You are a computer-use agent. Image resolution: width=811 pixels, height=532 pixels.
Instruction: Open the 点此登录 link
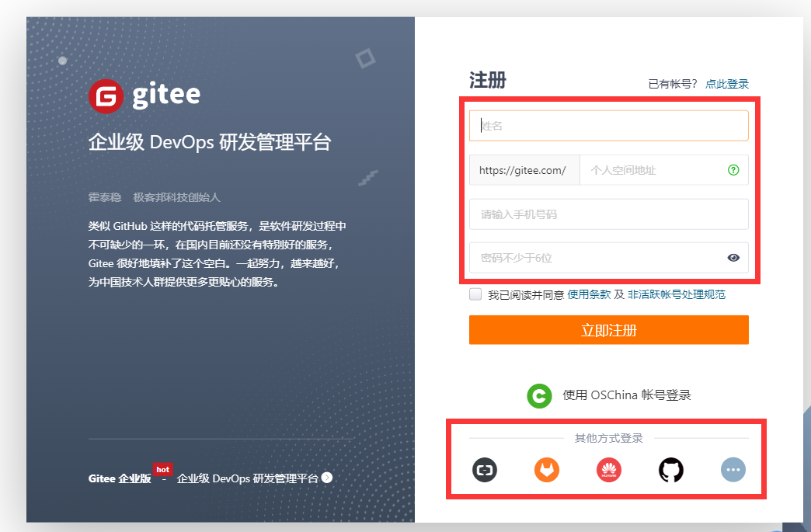[726, 84]
